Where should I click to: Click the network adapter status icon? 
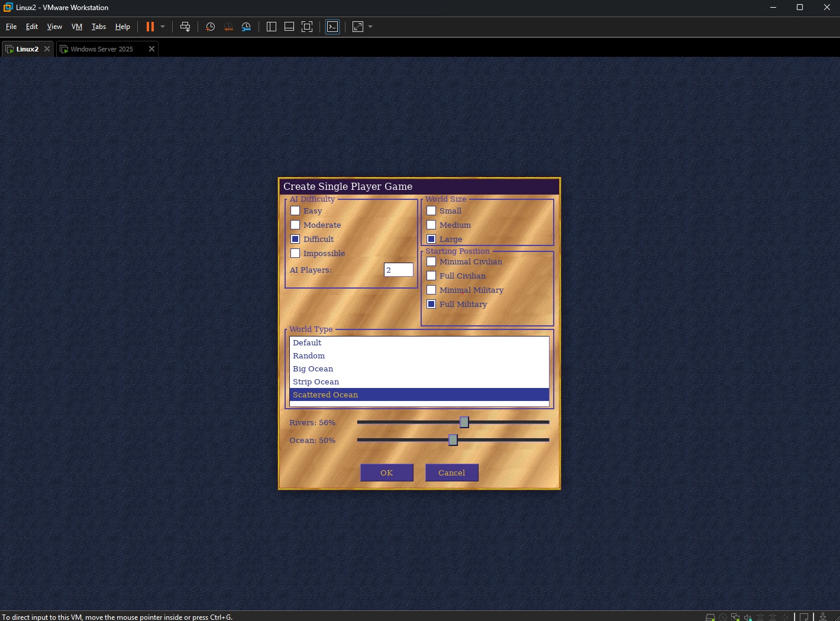coord(735,617)
